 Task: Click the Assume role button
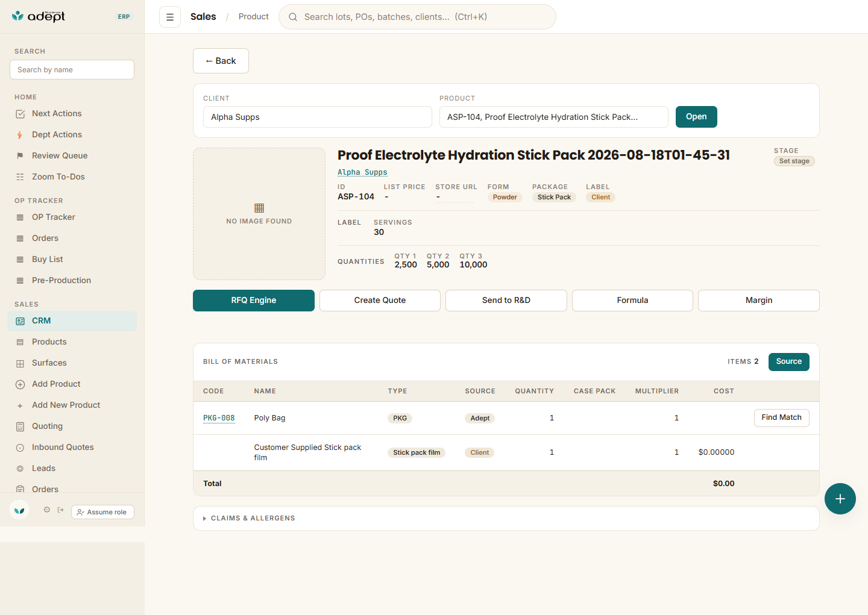tap(102, 512)
